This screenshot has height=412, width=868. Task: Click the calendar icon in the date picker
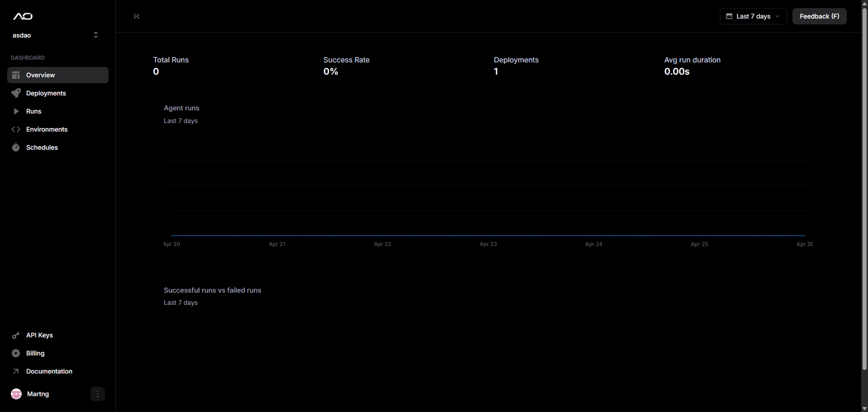[729, 16]
